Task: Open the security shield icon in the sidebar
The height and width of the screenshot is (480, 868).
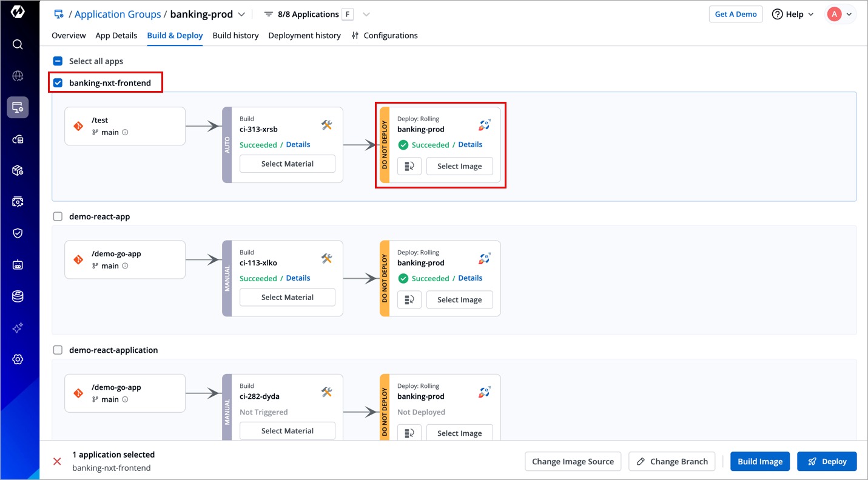Action: 18,233
